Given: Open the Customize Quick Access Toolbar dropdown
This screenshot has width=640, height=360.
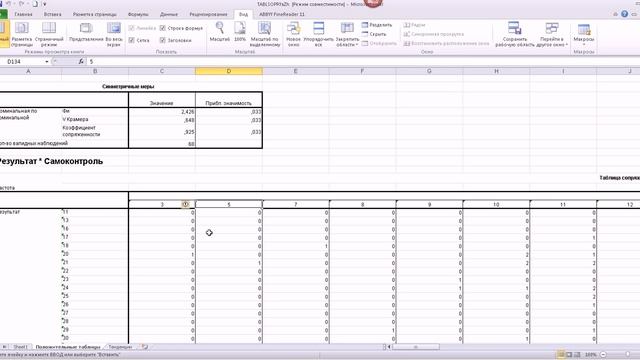Looking at the screenshot, I should click(x=44, y=4).
